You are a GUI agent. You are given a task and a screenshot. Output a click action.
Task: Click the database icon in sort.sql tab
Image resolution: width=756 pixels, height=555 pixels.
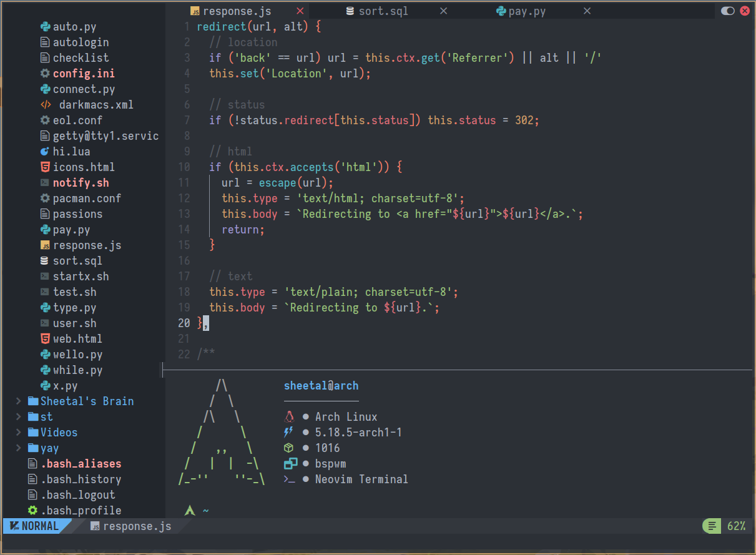[350, 11]
